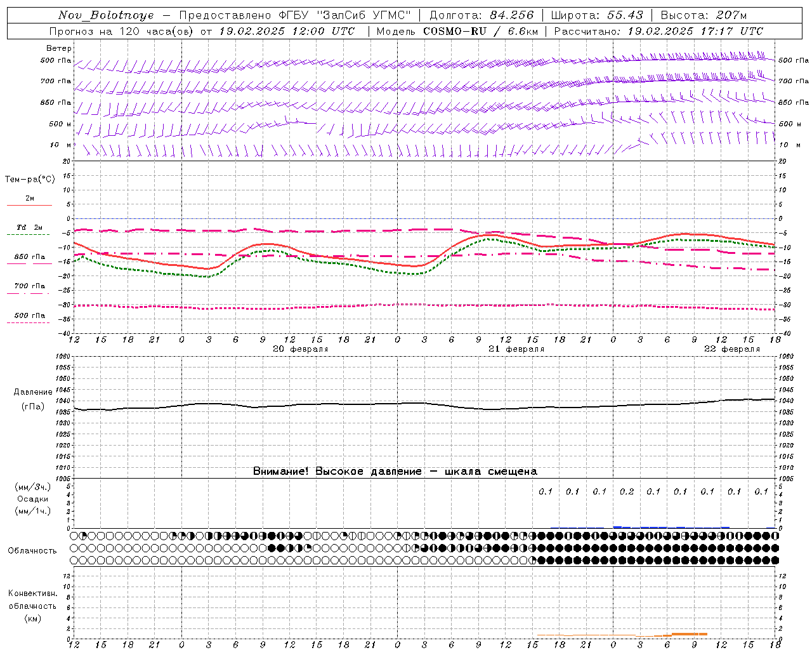Click 'Прогноз на 120 часа(ов)' forecast text

coord(122,31)
